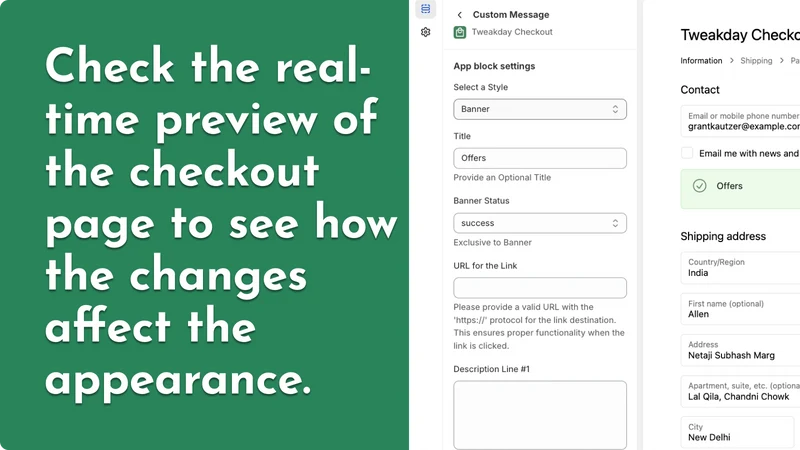Click the Tweakday Checkout app icon

point(460,32)
